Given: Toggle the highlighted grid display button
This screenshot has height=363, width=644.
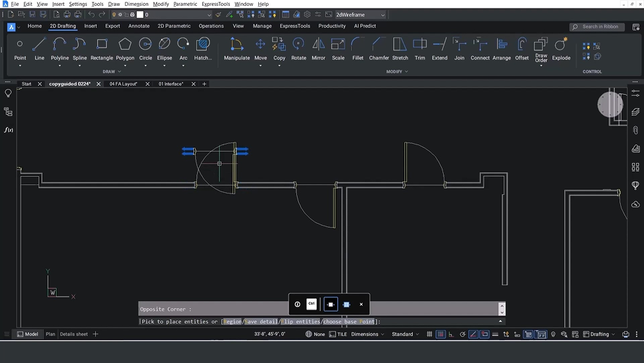Looking at the screenshot, I should pyautogui.click(x=440, y=334).
